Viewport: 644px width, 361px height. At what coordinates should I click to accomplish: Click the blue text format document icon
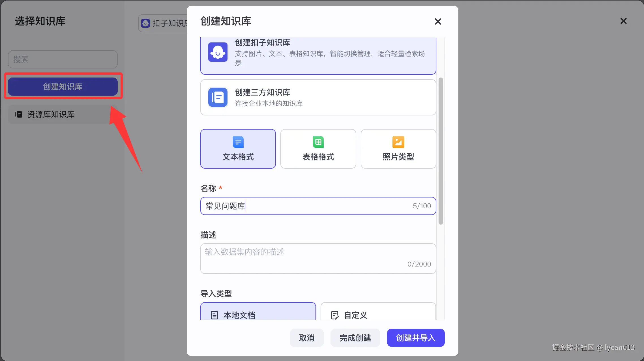coord(238,142)
